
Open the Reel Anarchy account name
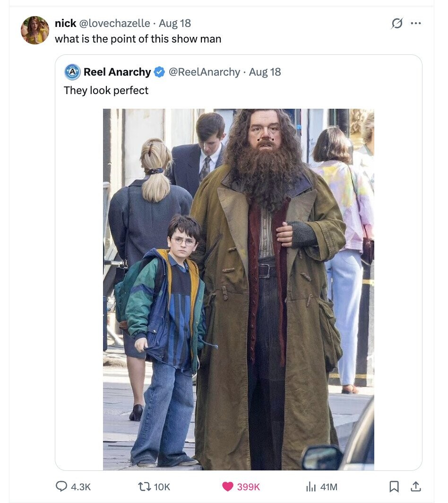[x=117, y=72]
